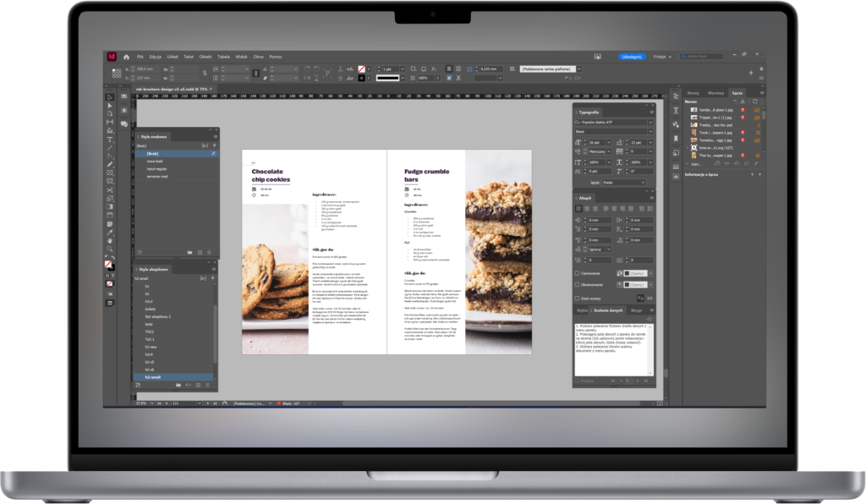Click the Adobe Stock search field
The image size is (866, 504).
click(x=701, y=57)
